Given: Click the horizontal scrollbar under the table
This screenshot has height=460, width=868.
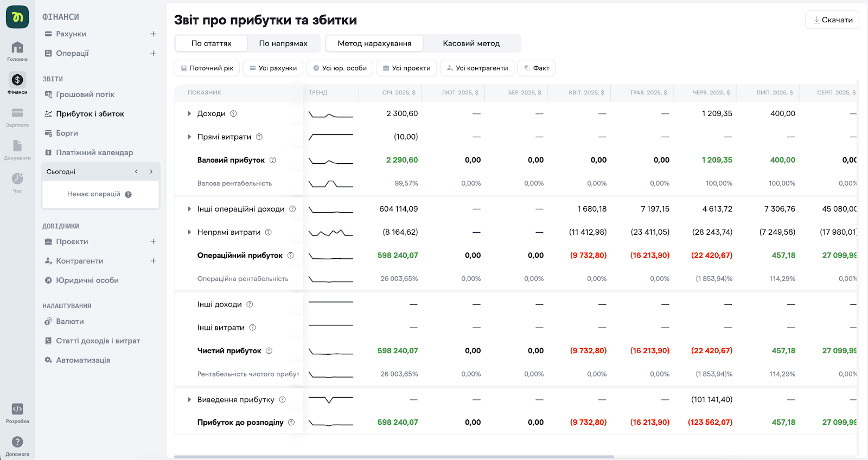Looking at the screenshot, I should (x=394, y=457).
